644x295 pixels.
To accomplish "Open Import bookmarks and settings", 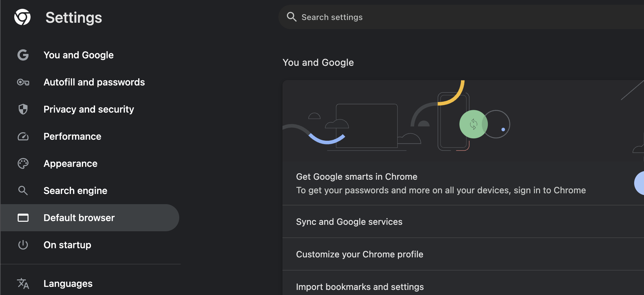I will coord(360,287).
